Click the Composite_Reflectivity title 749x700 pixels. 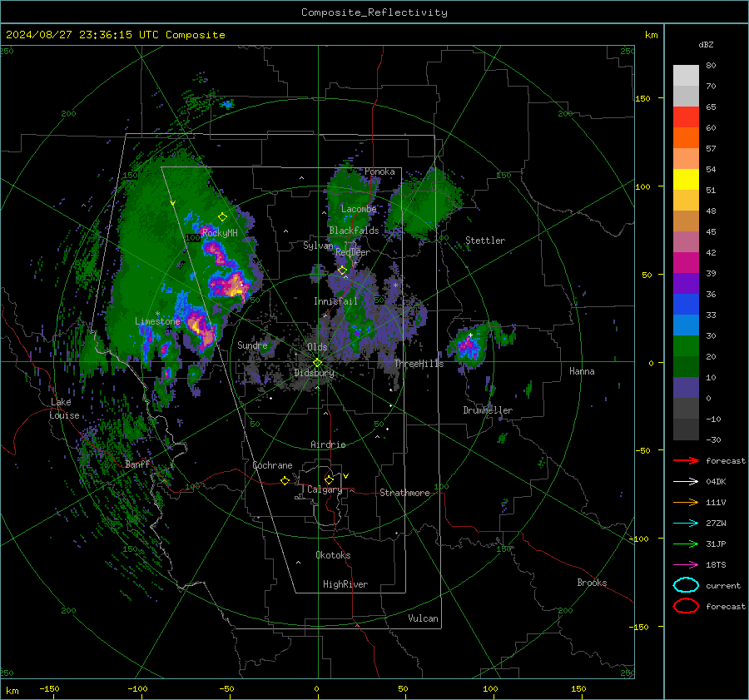pyautogui.click(x=374, y=12)
